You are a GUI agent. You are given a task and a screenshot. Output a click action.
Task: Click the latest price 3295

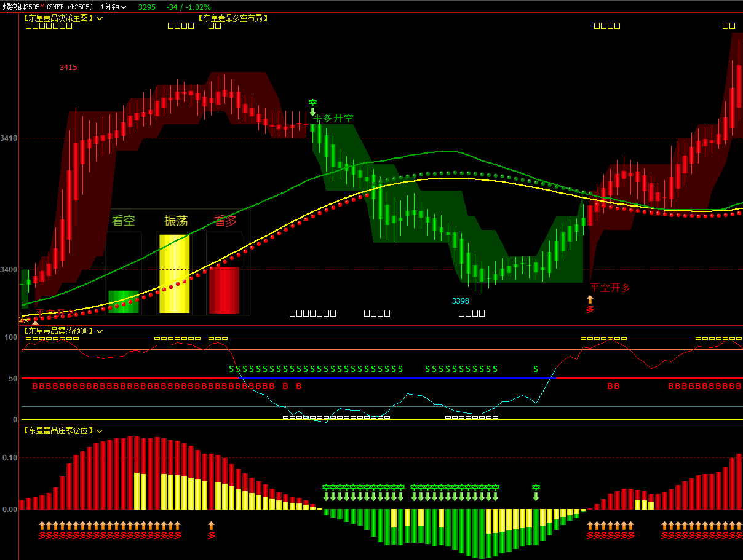(147, 7)
